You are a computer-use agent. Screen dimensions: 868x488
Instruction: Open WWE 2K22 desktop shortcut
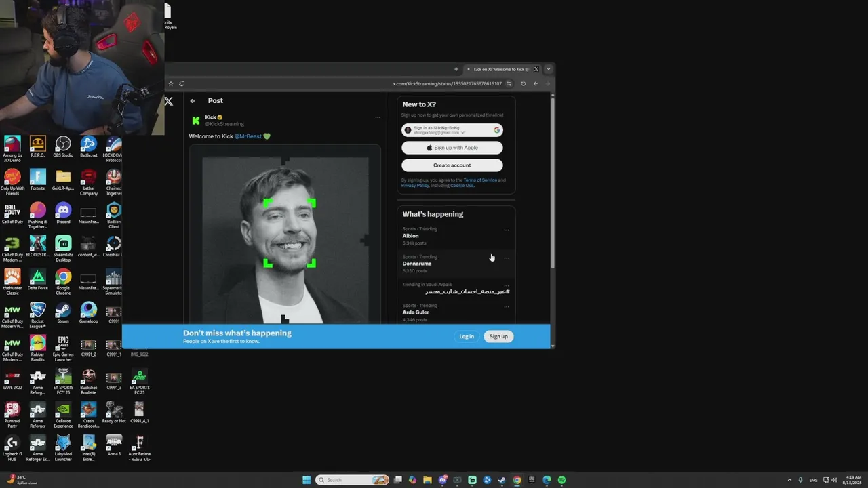pos(12,380)
